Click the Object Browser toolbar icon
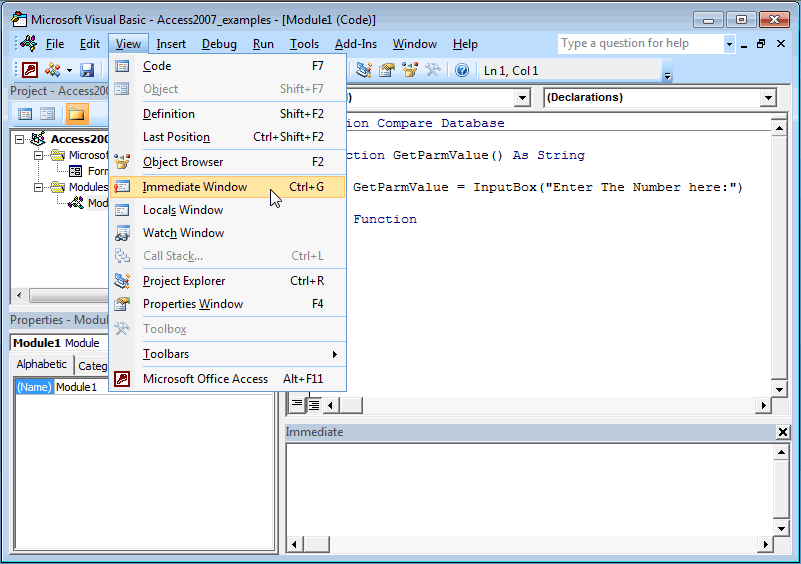 pyautogui.click(x=410, y=70)
